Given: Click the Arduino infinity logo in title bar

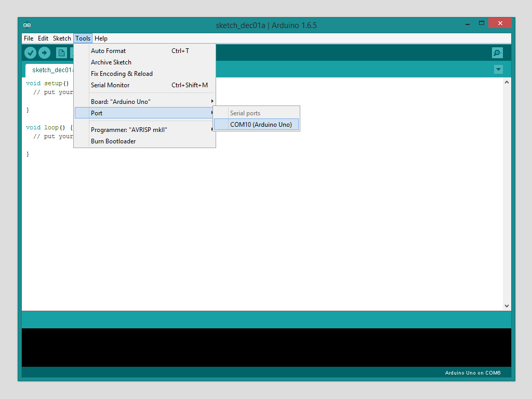Looking at the screenshot, I should pos(27,25).
